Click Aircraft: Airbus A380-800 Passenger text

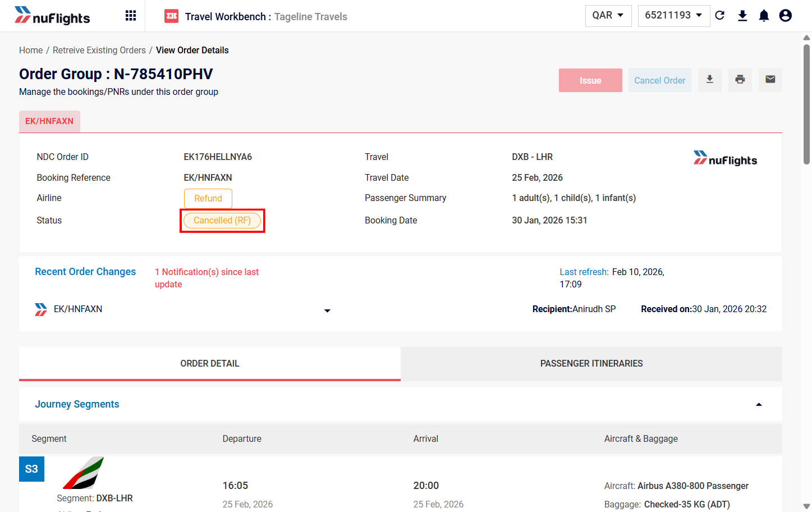[676, 486]
